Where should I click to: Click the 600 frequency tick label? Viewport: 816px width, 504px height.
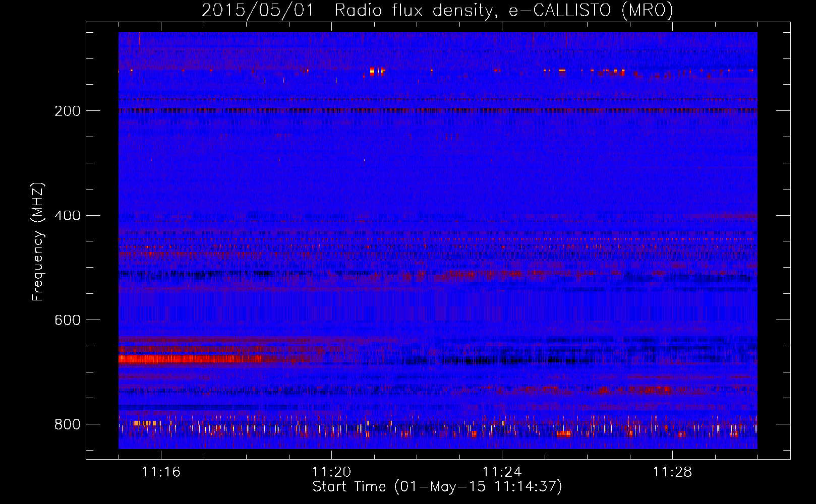67,320
